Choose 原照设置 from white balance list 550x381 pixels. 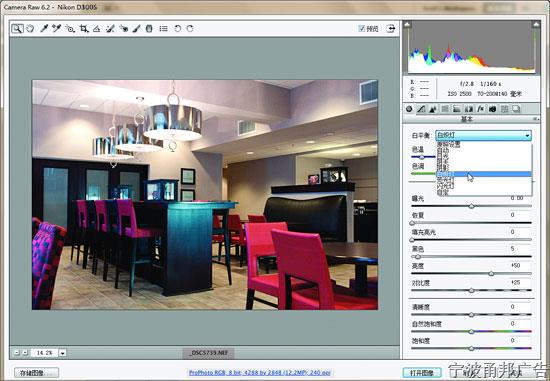[x=484, y=144]
